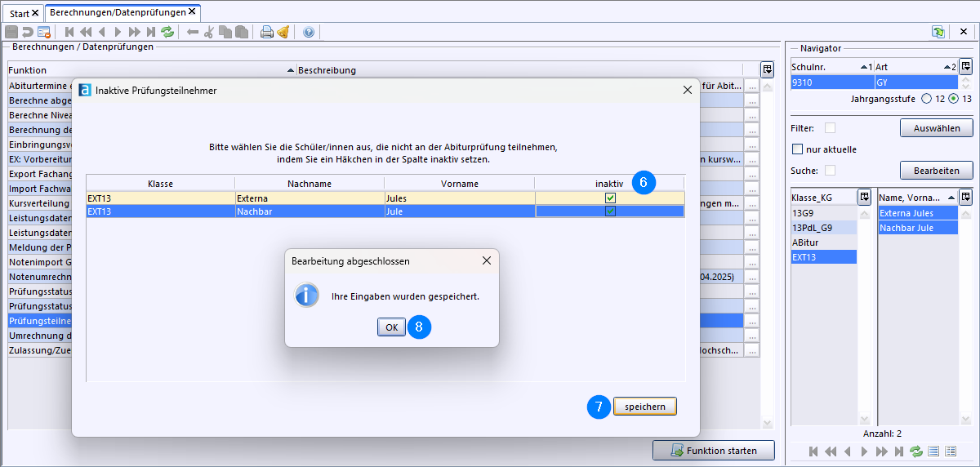Toggle inactive checkbox for Externa Jules
This screenshot has height=467, width=980.
pos(610,198)
